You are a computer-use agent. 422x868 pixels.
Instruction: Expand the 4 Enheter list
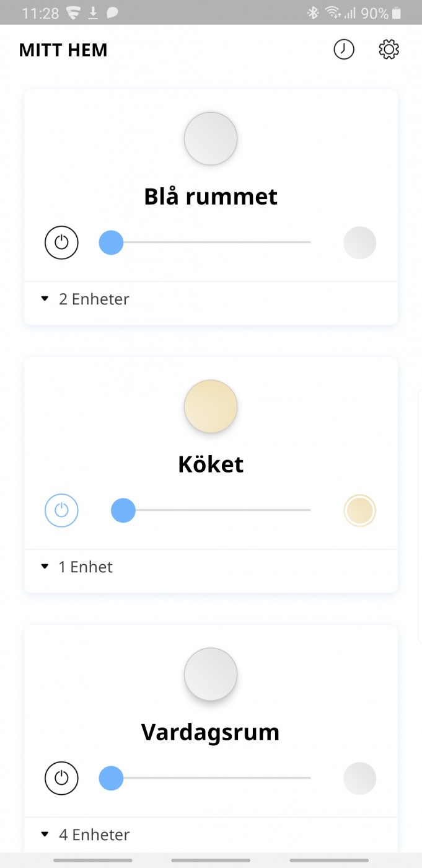(x=86, y=835)
